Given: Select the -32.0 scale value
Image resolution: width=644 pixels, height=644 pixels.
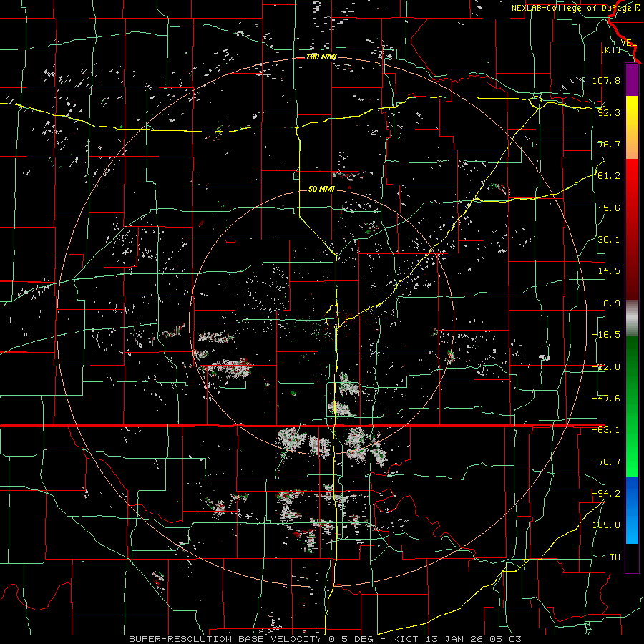Looking at the screenshot, I should point(606,367).
